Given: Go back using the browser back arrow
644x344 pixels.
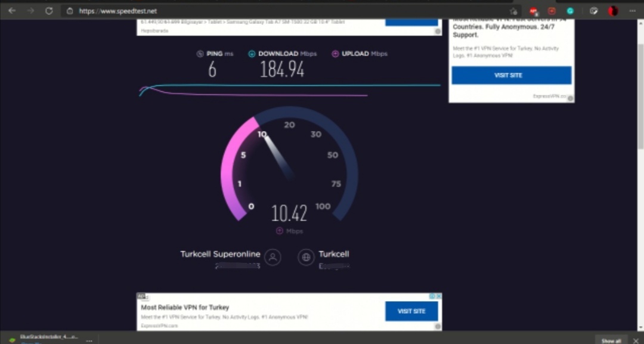Looking at the screenshot, I should coord(12,11).
